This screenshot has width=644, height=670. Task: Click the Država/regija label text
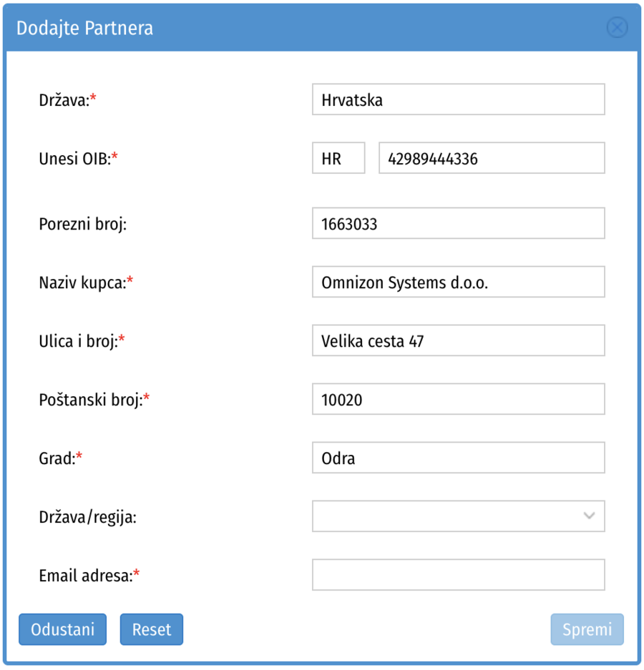point(87,516)
